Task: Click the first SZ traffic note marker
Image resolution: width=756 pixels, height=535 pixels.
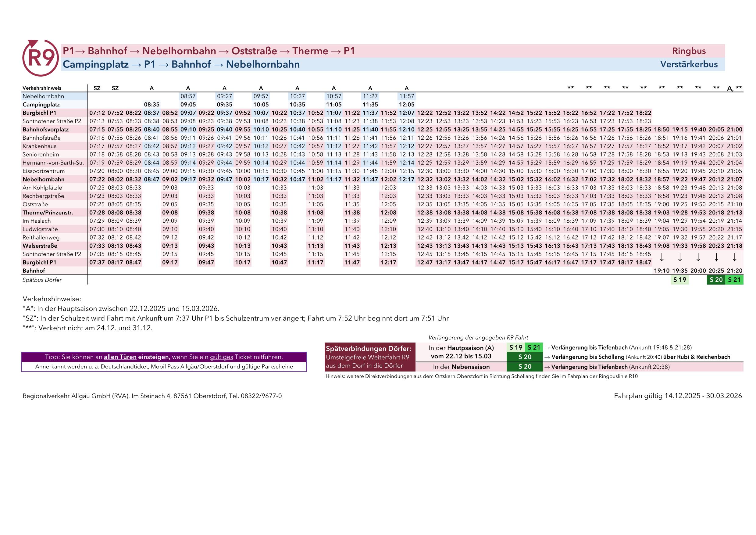Action: [97, 88]
